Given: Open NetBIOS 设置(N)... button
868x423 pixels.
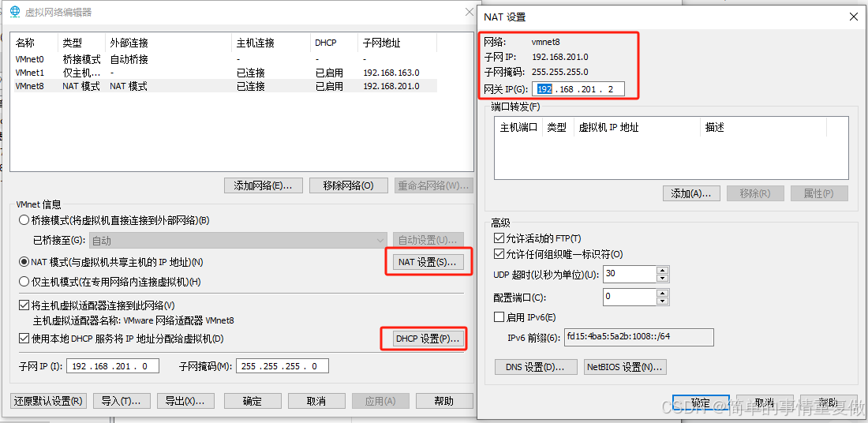Looking at the screenshot, I should click(625, 366).
